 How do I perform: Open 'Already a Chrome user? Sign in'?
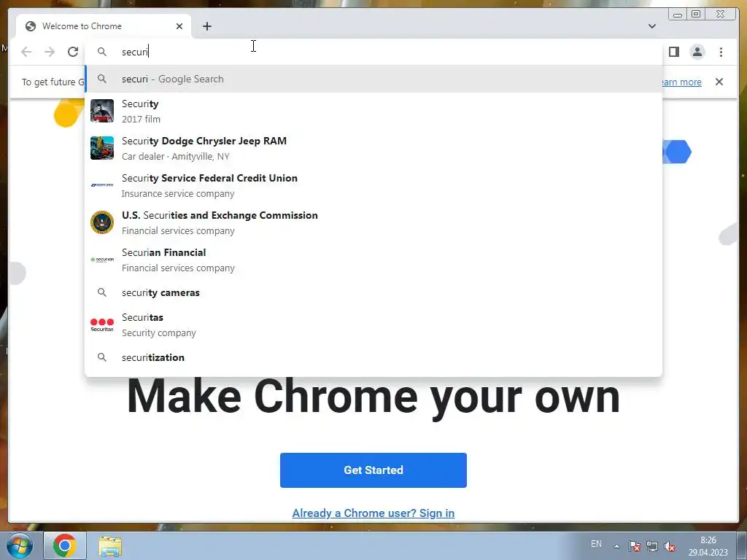pos(373,513)
